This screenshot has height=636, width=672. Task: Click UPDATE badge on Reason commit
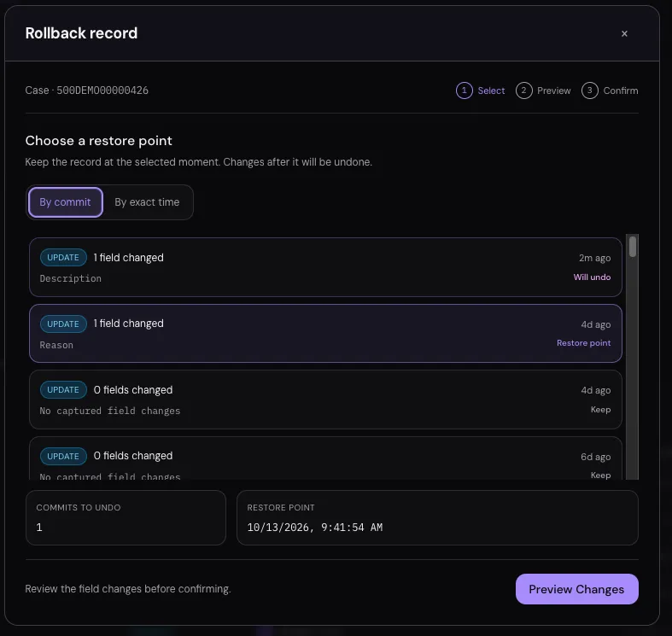[63, 324]
